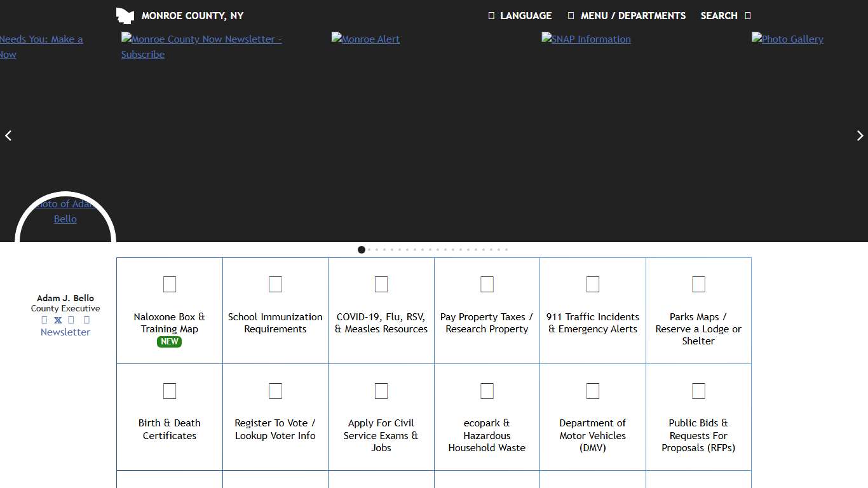Click the 911 Traffic Incidents tile icon
The image size is (868, 488).
coord(593,284)
